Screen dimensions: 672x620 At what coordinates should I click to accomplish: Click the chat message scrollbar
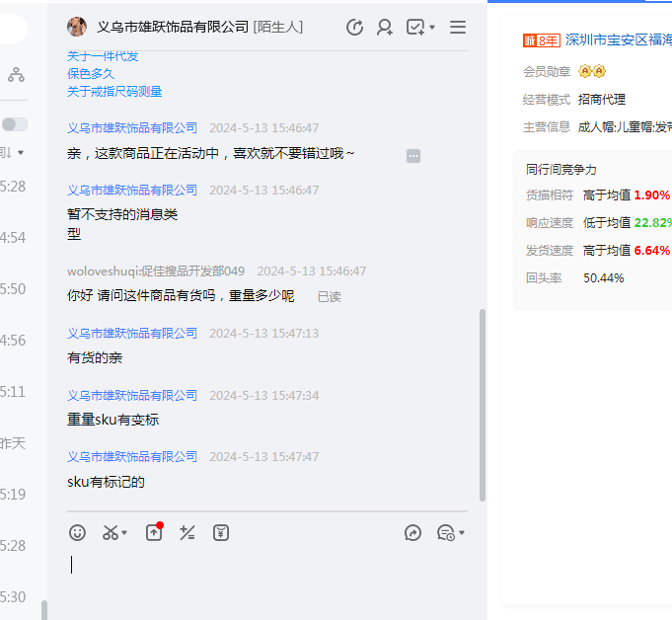[482, 405]
